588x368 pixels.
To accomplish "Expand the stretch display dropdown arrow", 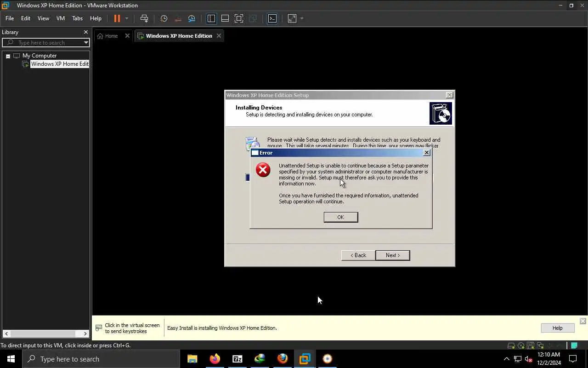I will click(302, 18).
